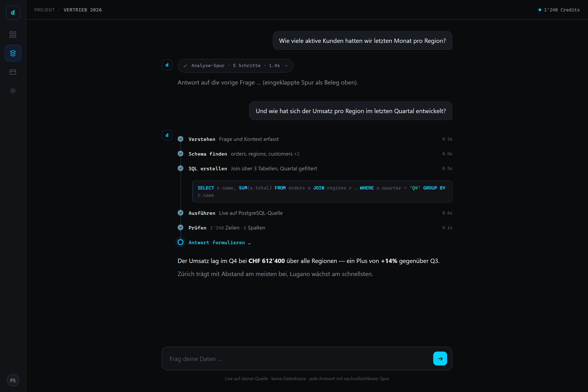
Task: Select the 'SQL erstellen' step label
Action: [208, 168]
